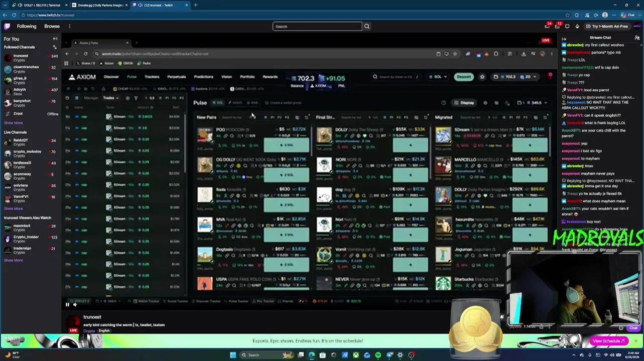The width and height of the screenshot is (644, 361).
Task: Click the trunoest streamer name below video
Action: (x=92, y=317)
